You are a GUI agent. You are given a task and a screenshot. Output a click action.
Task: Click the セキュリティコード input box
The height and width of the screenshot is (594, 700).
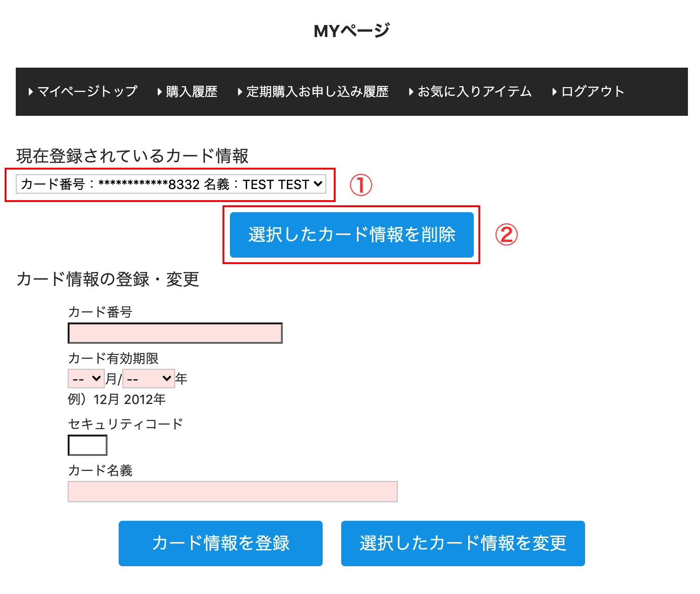[x=88, y=446]
